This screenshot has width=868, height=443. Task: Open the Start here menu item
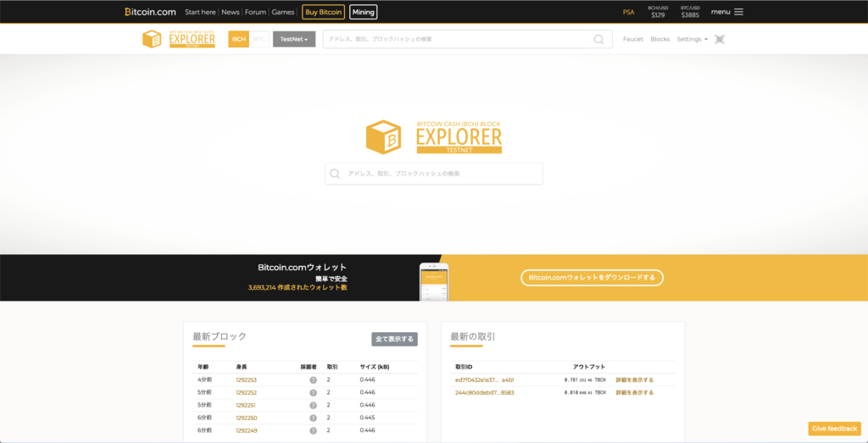(x=200, y=12)
